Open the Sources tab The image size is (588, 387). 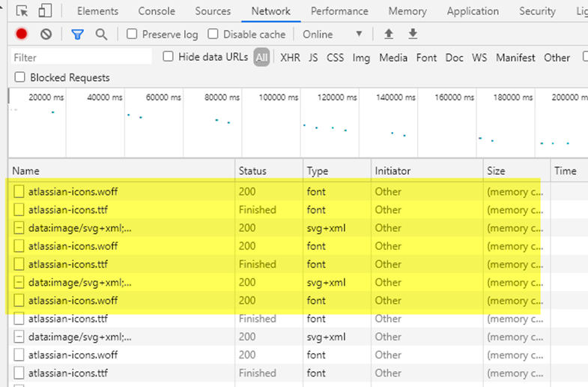point(213,11)
